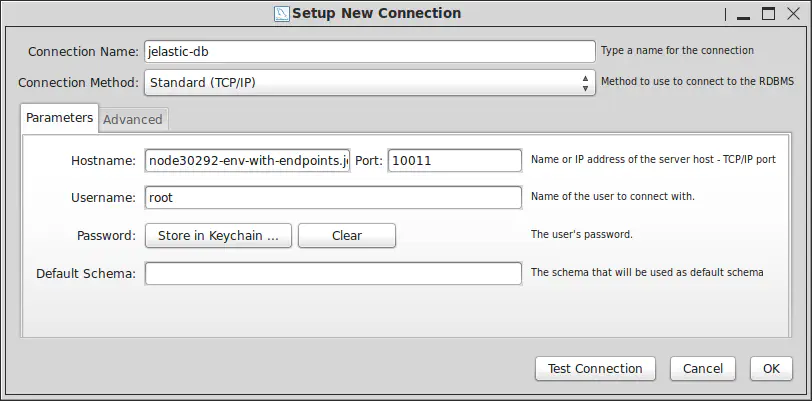Image resolution: width=812 pixels, height=401 pixels.
Task: Minimize the Setup New Connection window
Action: pyautogui.click(x=744, y=15)
